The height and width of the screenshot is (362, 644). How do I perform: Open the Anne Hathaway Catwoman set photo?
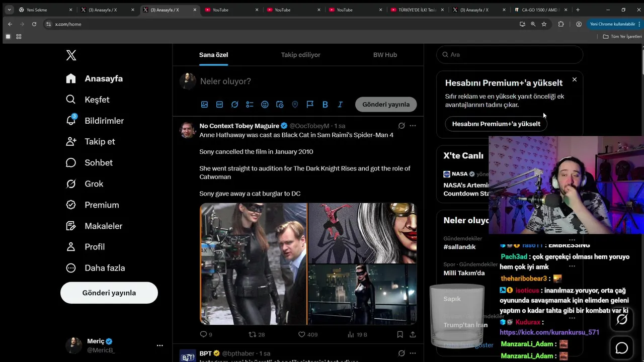[253, 264]
